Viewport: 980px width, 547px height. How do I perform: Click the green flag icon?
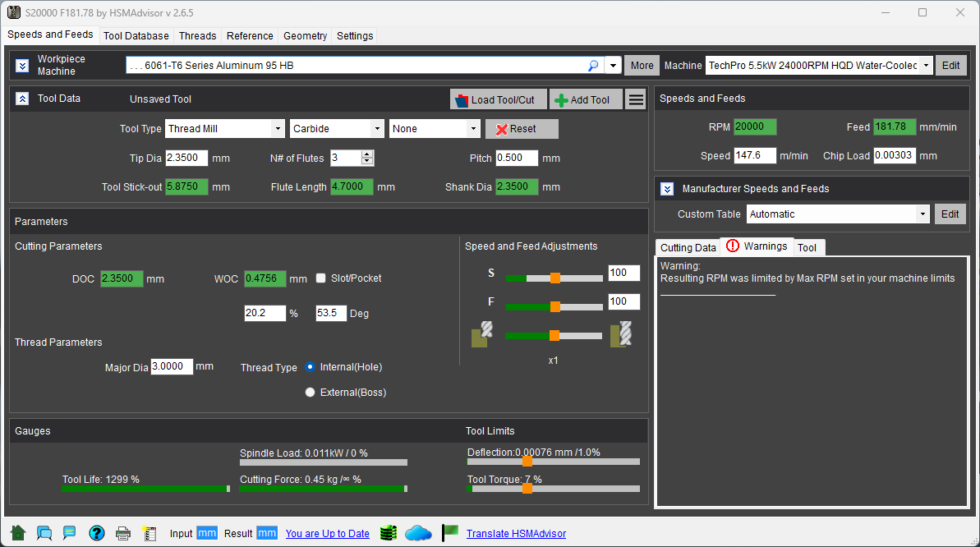click(449, 533)
